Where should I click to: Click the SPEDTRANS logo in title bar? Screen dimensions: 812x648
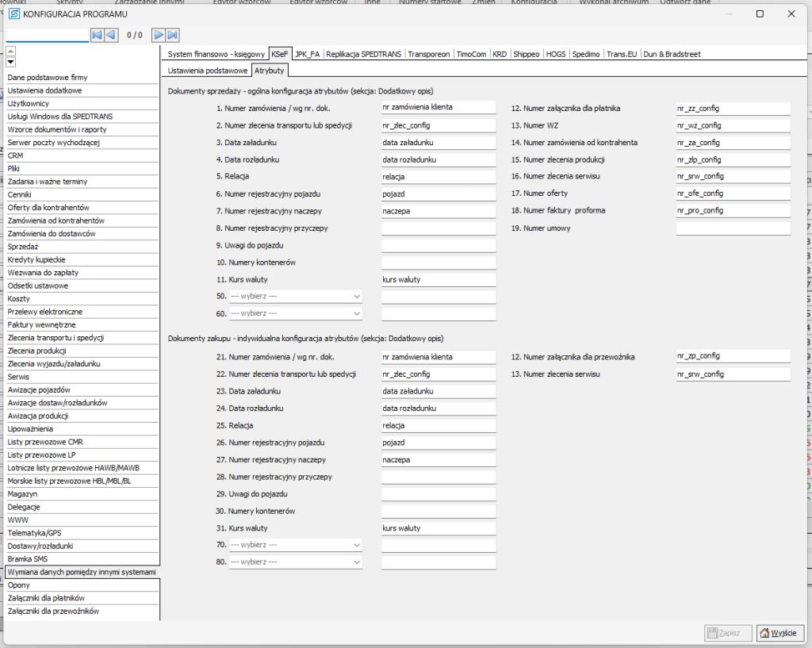pyautogui.click(x=14, y=13)
